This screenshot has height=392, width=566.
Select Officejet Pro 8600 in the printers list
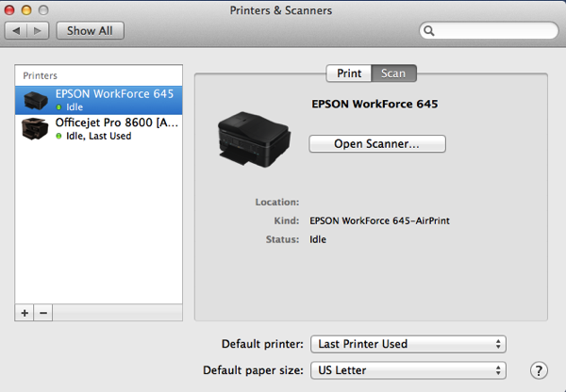pyautogui.click(x=117, y=123)
